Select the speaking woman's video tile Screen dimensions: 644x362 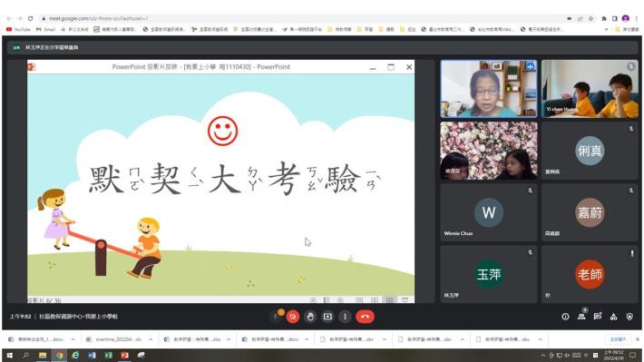488,89
